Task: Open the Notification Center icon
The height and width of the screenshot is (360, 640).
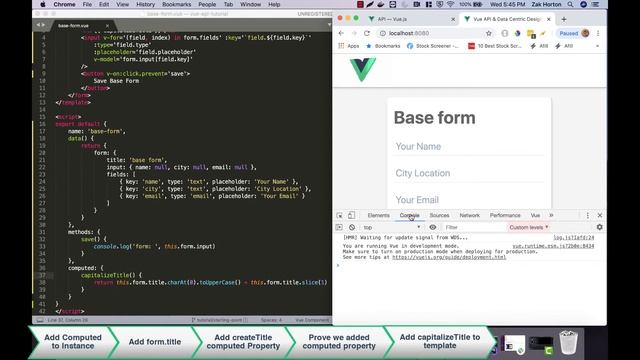Action: (596, 4)
